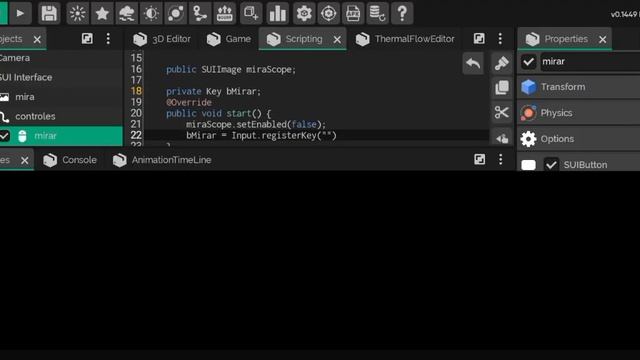Open the cloud and fog weather icon
Image resolution: width=640 pixels, height=360 pixels.
[127, 13]
